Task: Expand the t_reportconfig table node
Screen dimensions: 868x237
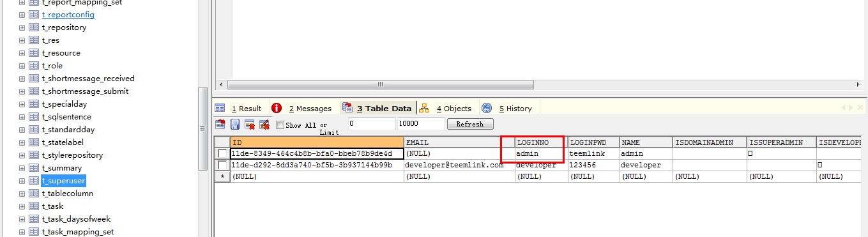Action: click(x=22, y=15)
